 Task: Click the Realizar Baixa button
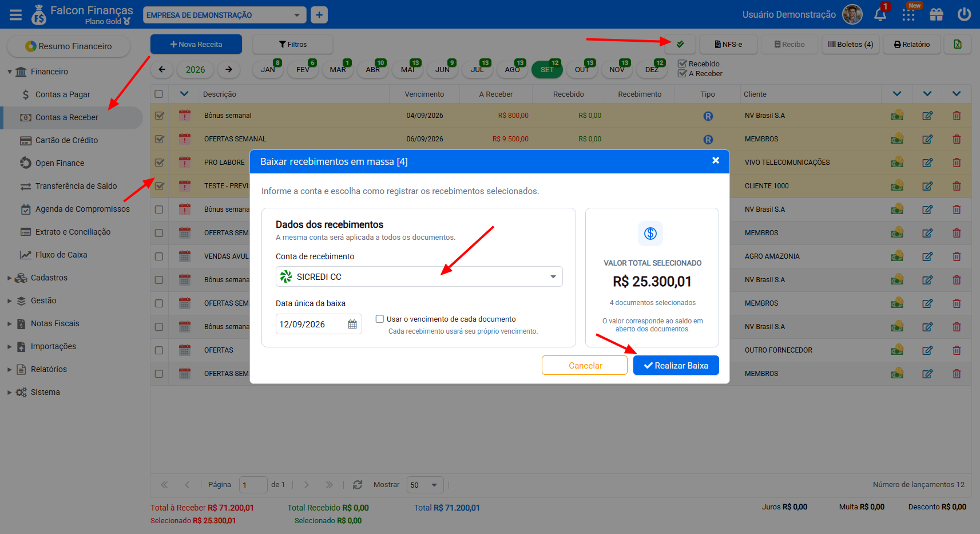(676, 365)
